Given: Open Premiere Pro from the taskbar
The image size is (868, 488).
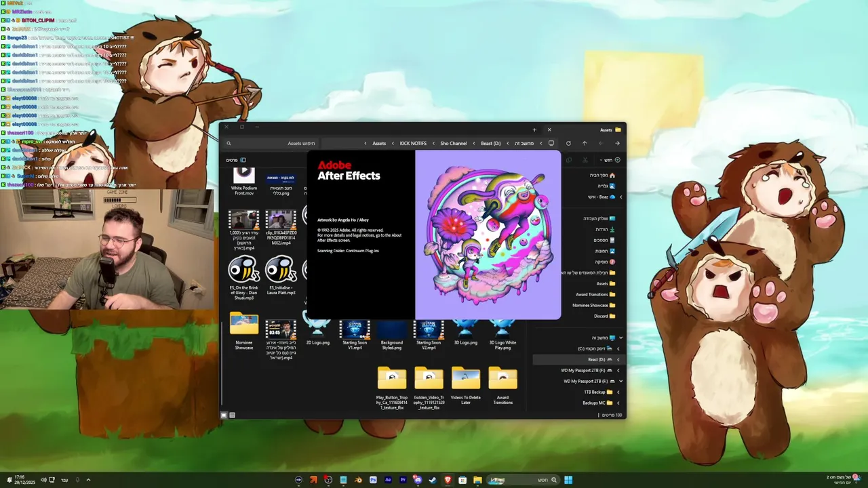Looking at the screenshot, I should 403,480.
